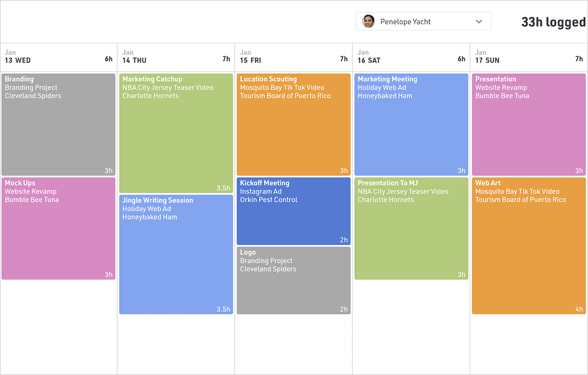
Task: Open the Kickoff Meeting entry
Action: pos(294,211)
